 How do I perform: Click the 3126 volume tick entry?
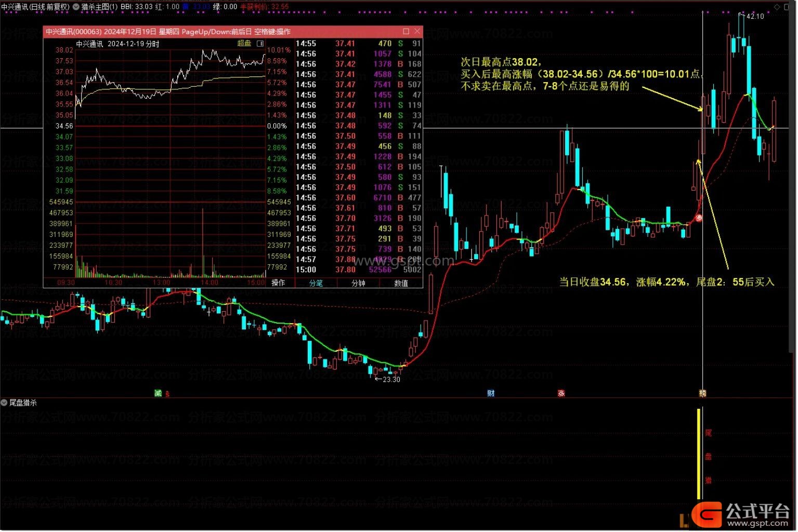coord(382,218)
